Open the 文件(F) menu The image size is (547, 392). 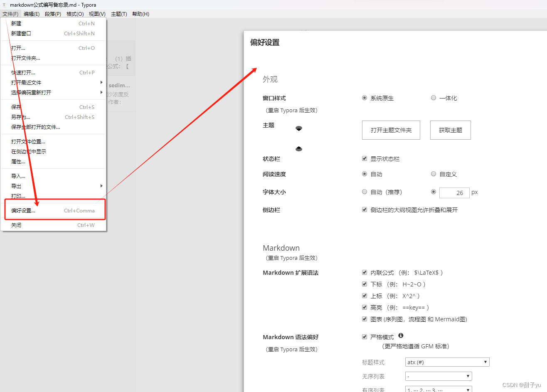coord(10,14)
